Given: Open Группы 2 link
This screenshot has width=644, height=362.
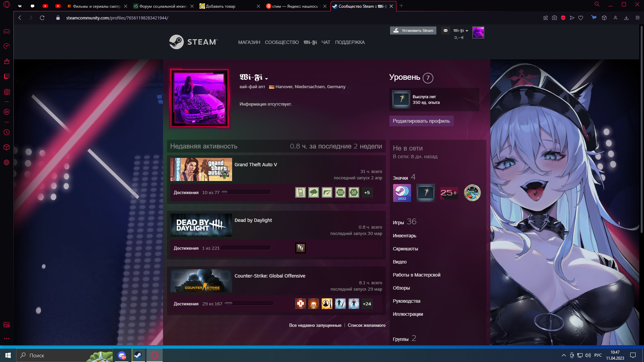Looking at the screenshot, I should (x=405, y=339).
